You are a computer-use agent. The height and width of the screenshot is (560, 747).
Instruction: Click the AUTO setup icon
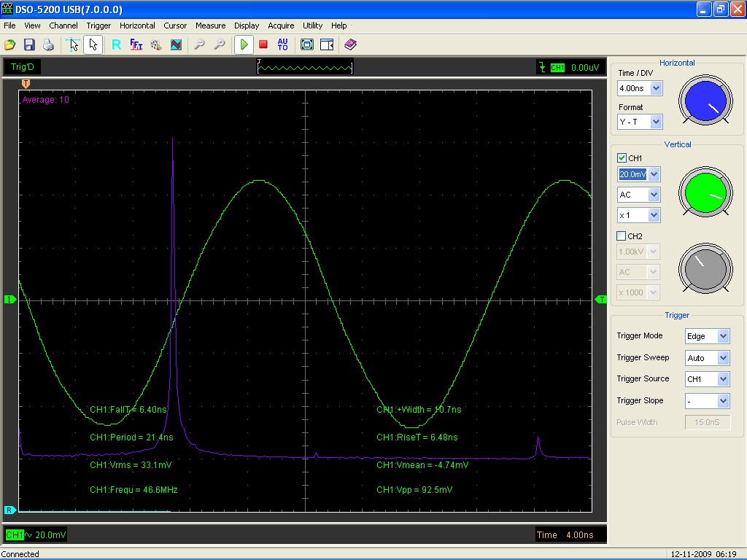[x=283, y=44]
